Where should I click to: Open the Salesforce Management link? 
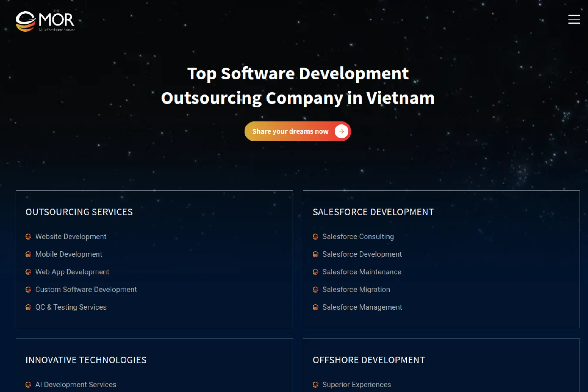(x=362, y=307)
